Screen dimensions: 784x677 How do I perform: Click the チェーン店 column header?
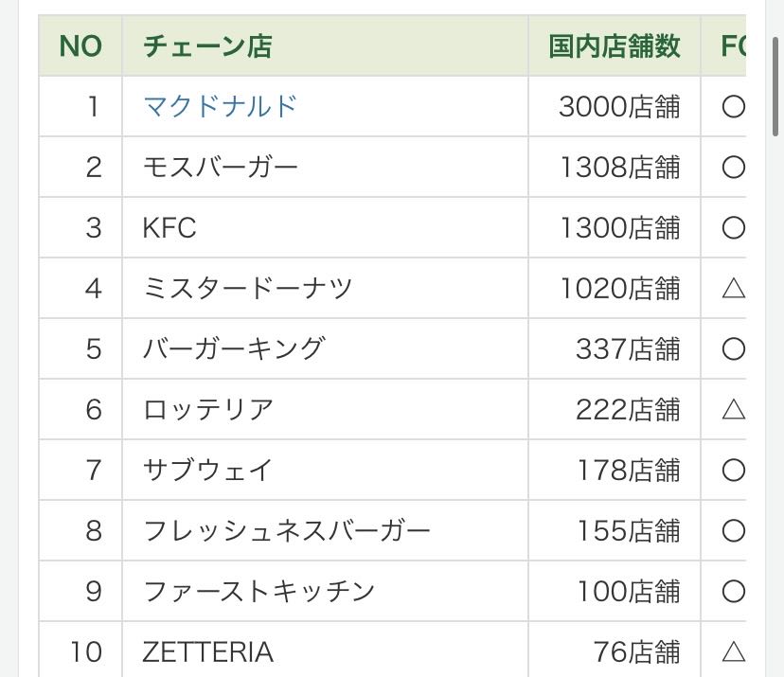coord(207,46)
